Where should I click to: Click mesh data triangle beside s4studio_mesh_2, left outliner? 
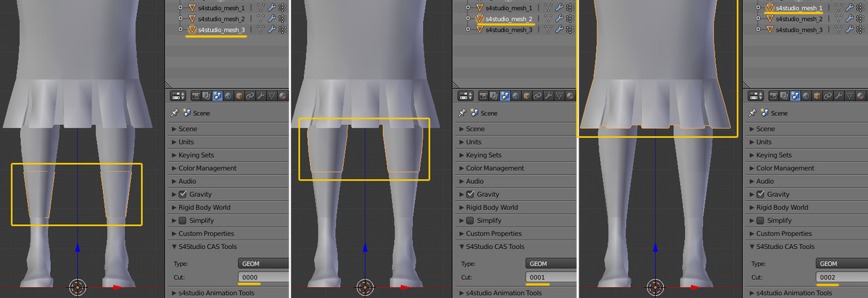tap(261, 18)
